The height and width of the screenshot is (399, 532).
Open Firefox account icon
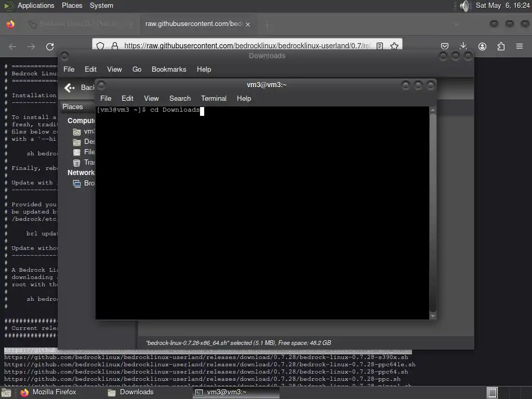click(x=482, y=46)
